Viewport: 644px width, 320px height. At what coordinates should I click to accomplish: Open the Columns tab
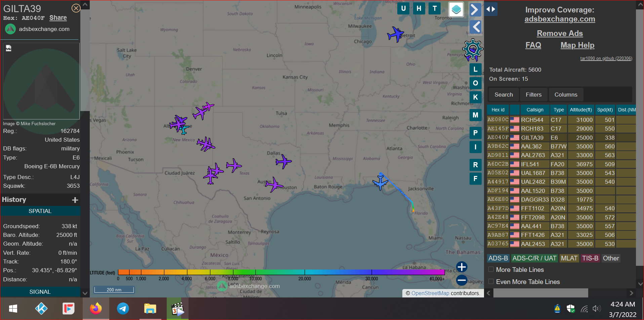[566, 95]
